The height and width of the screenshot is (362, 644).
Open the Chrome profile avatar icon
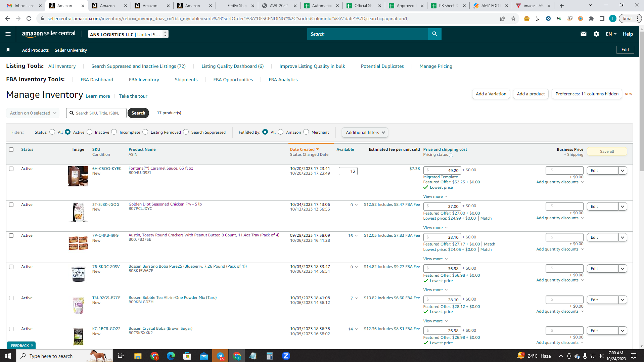[x=612, y=18]
